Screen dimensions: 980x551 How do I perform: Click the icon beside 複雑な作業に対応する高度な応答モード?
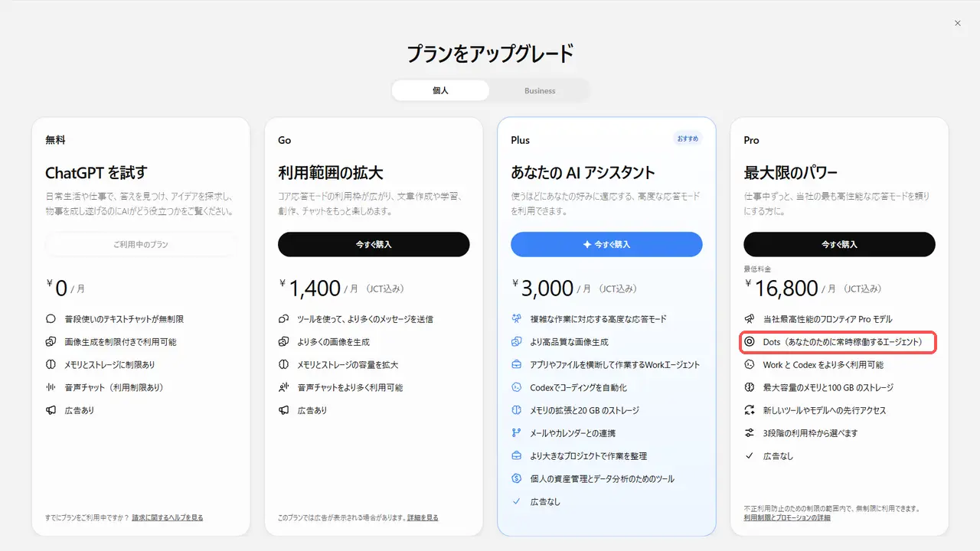click(x=517, y=319)
